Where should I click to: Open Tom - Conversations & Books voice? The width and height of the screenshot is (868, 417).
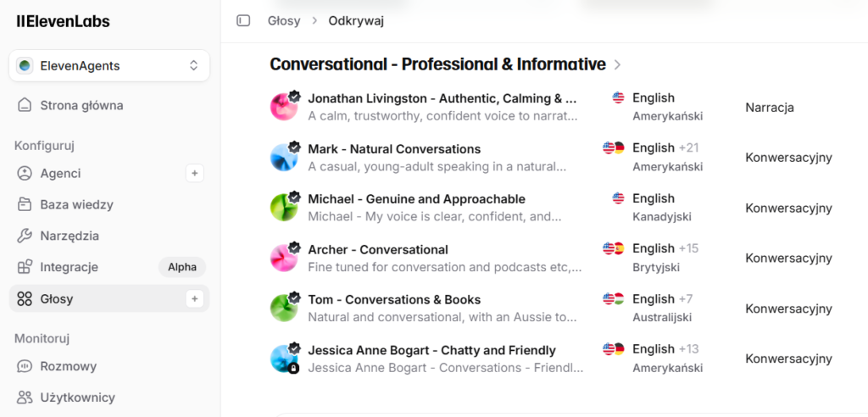click(394, 299)
